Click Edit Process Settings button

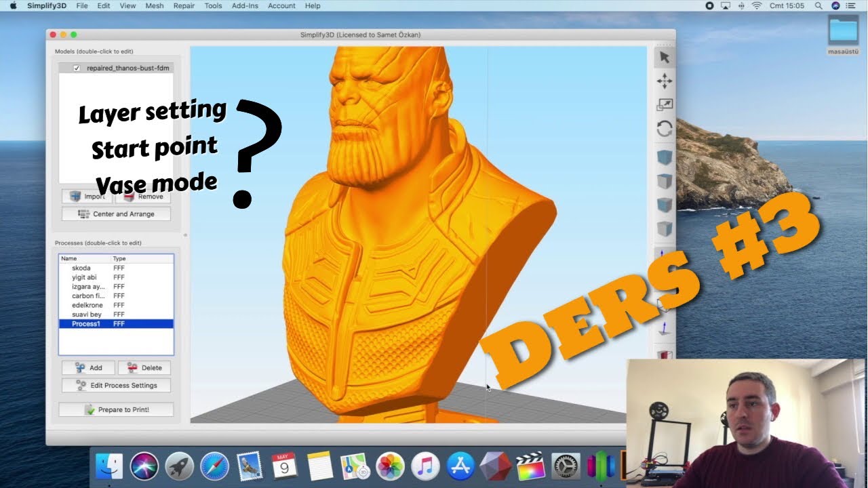pyautogui.click(x=116, y=386)
